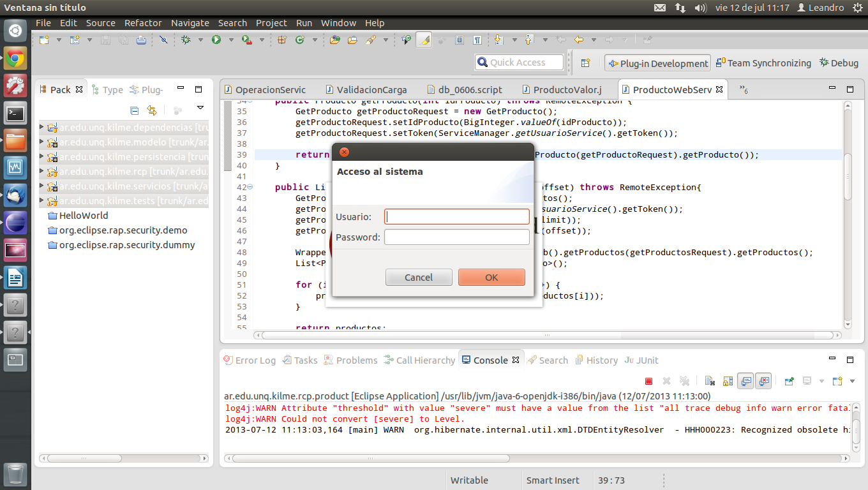The height and width of the screenshot is (490, 868).
Task: Click the green Run button in toolbar
Action: (x=216, y=40)
